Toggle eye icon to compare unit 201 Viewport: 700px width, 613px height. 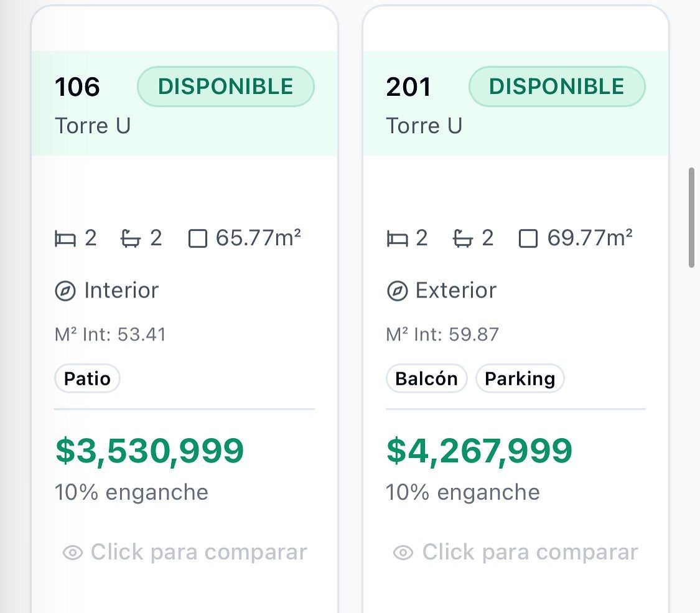coord(403,553)
